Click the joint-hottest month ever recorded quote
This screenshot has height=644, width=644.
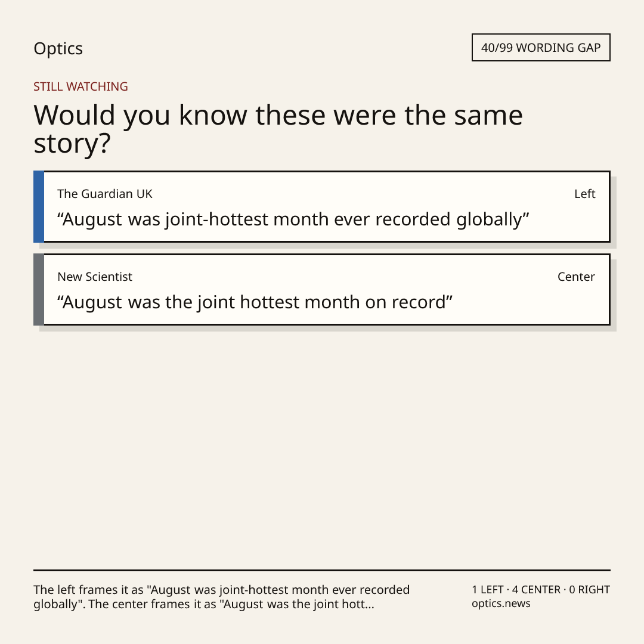(x=293, y=219)
